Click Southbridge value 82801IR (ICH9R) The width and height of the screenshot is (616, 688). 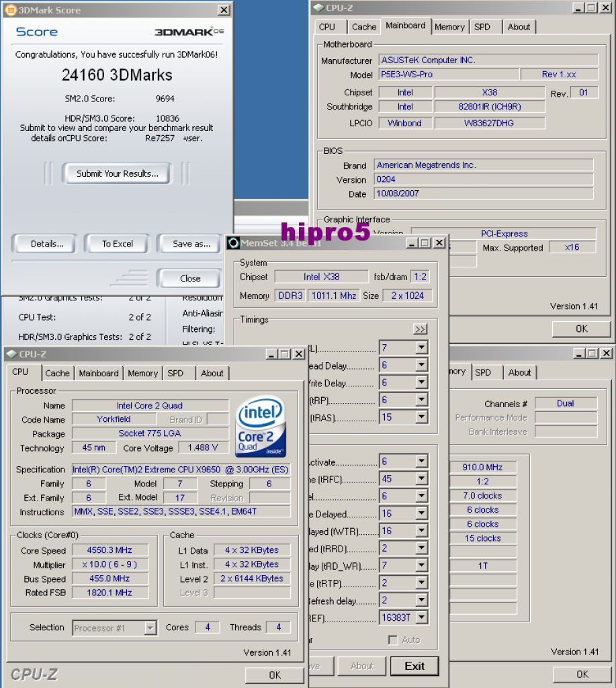[x=490, y=107]
